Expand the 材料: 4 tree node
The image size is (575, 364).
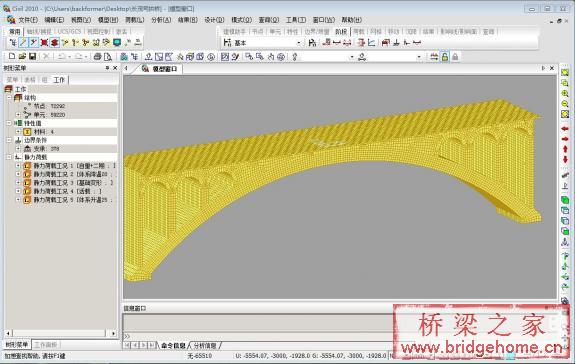[18, 132]
